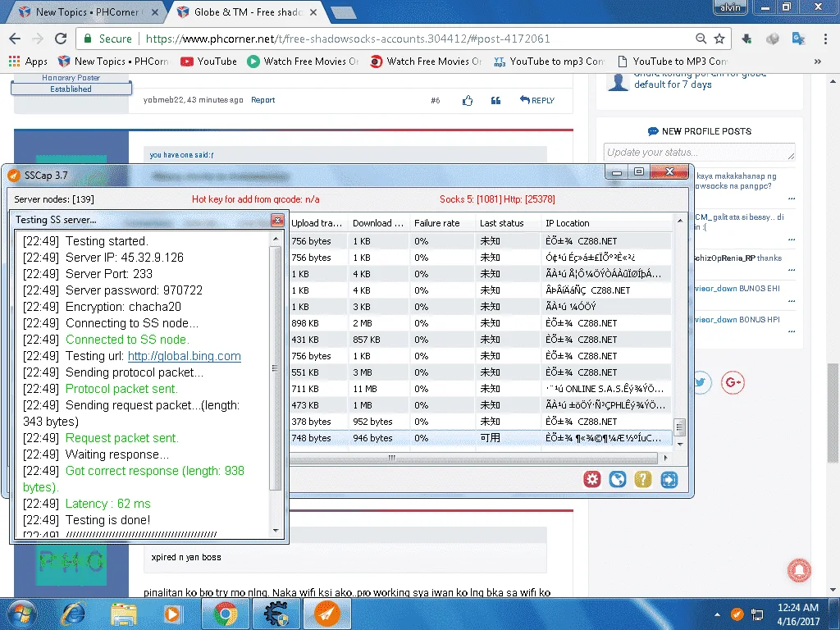
Task: Sort by Upload traffic column header
Action: point(317,223)
